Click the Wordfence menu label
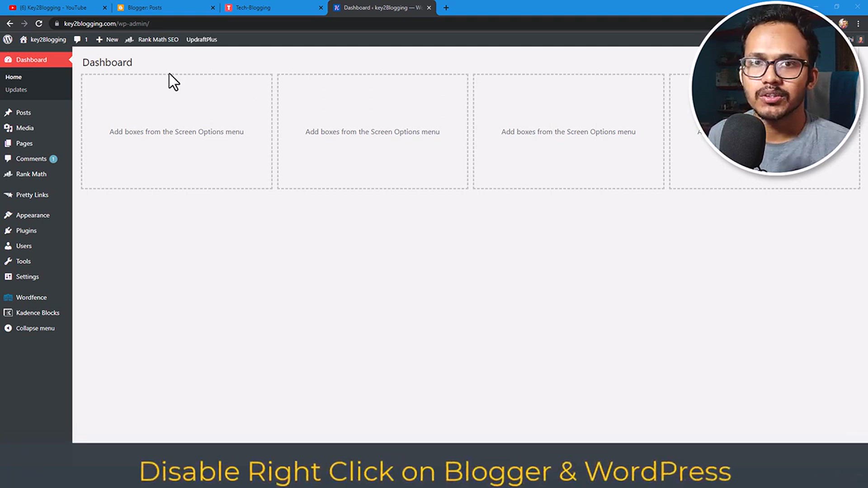868x488 pixels. pyautogui.click(x=32, y=297)
